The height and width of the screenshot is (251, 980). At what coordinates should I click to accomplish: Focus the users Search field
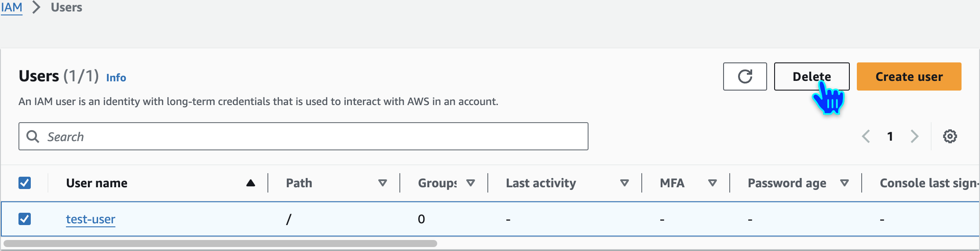pyautogui.click(x=308, y=136)
